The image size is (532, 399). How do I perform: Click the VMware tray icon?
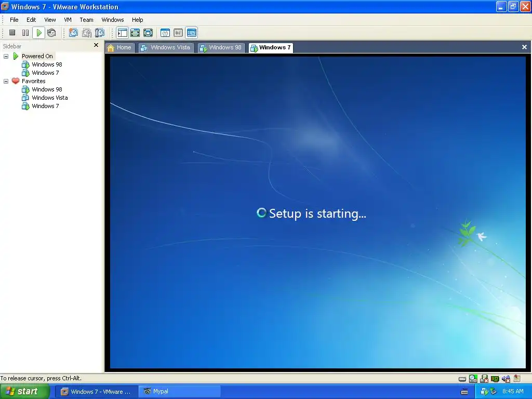coord(484,392)
